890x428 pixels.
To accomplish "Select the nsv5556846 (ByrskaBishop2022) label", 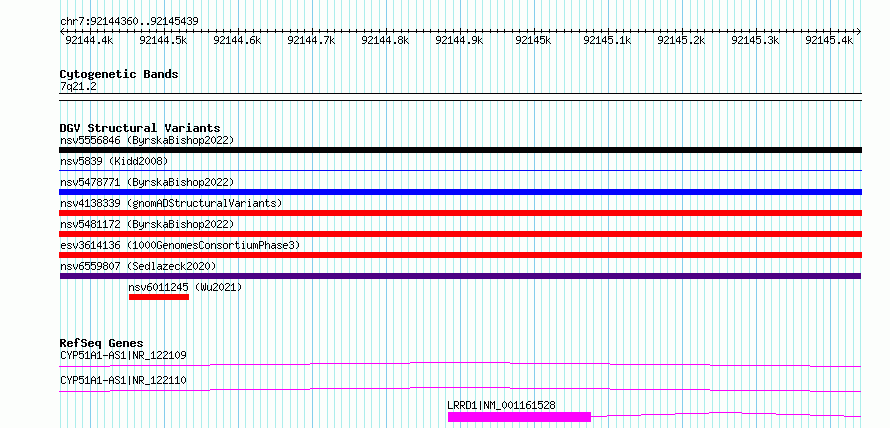I will pyautogui.click(x=147, y=140).
